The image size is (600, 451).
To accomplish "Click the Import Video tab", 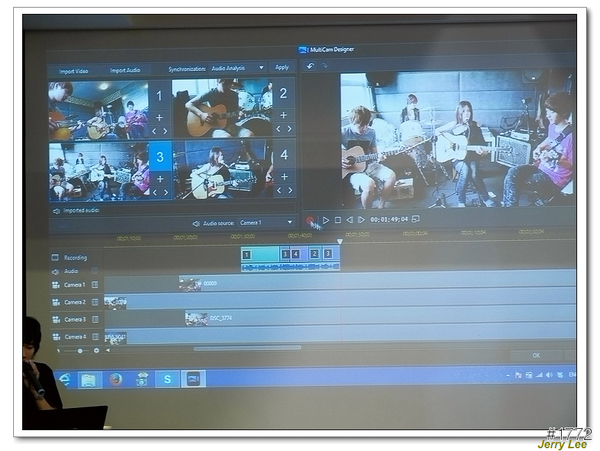I will (73, 71).
